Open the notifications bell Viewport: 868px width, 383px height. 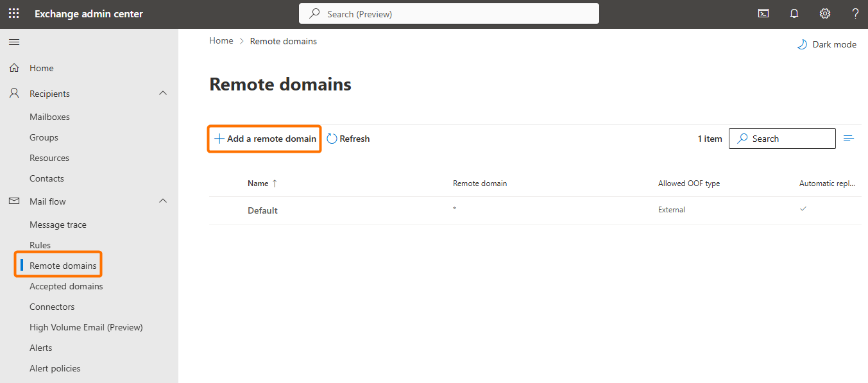[x=794, y=13]
